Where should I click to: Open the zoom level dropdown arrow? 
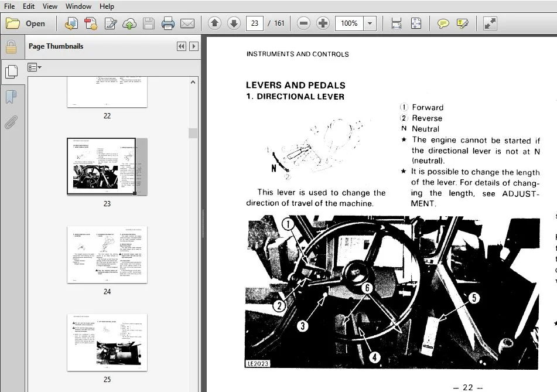370,23
